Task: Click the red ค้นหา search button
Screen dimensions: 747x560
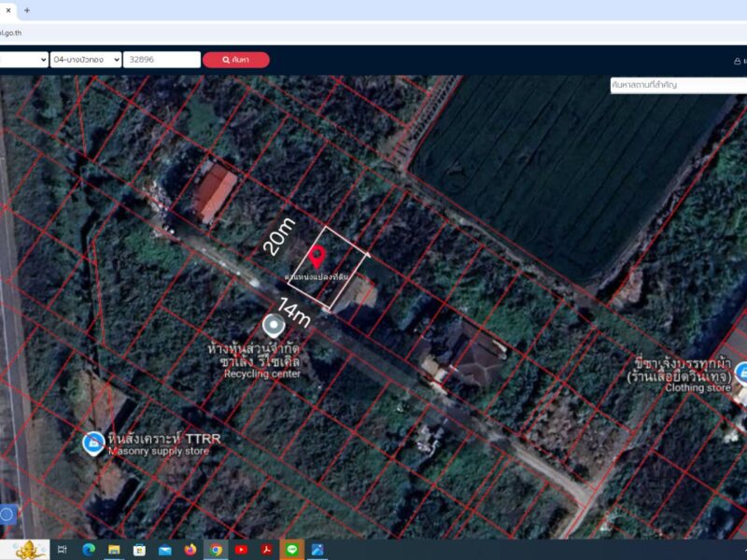Action: coord(236,60)
